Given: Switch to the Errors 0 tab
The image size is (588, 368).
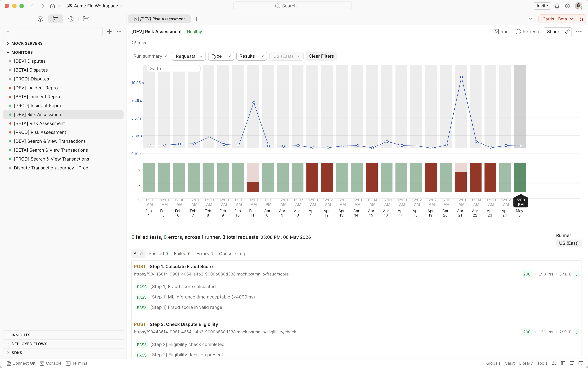Looking at the screenshot, I should click(x=205, y=254).
